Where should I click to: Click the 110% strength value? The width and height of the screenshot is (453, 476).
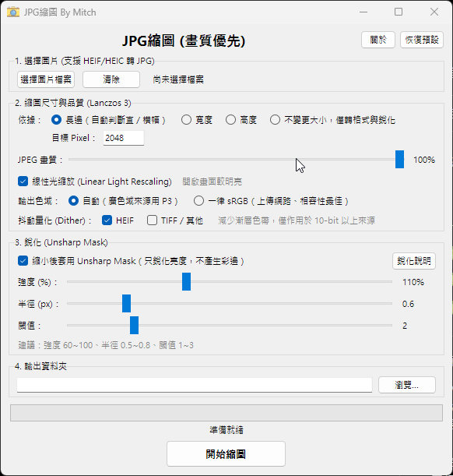413,282
